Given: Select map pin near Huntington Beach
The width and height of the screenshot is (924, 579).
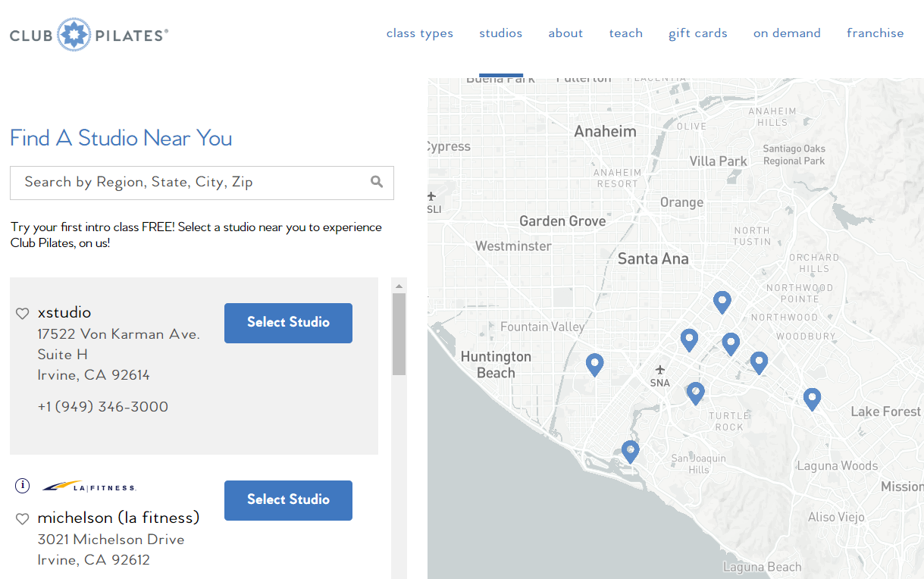Looking at the screenshot, I should click(595, 365).
